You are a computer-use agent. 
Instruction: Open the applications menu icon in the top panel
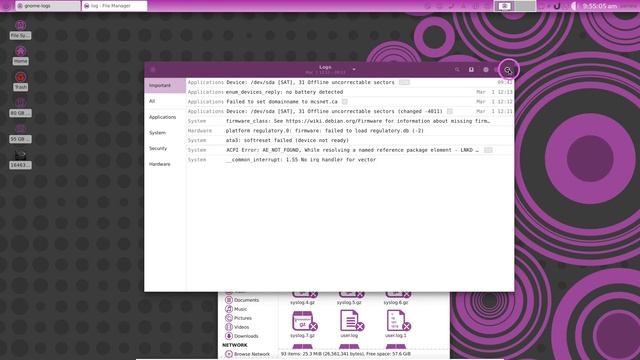click(6, 6)
